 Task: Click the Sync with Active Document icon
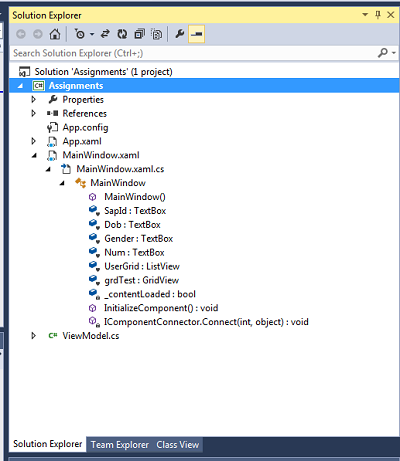pyautogui.click(x=105, y=34)
